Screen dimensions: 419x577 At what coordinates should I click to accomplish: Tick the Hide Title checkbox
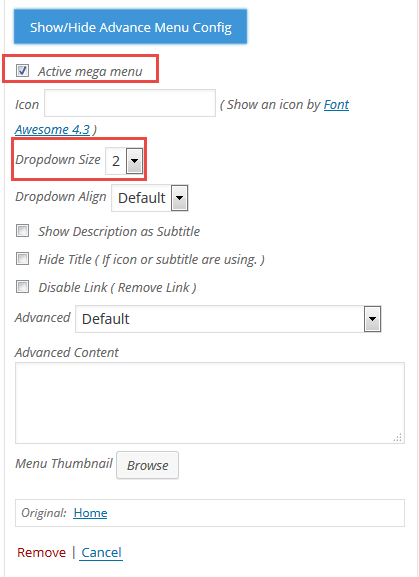coord(22,259)
